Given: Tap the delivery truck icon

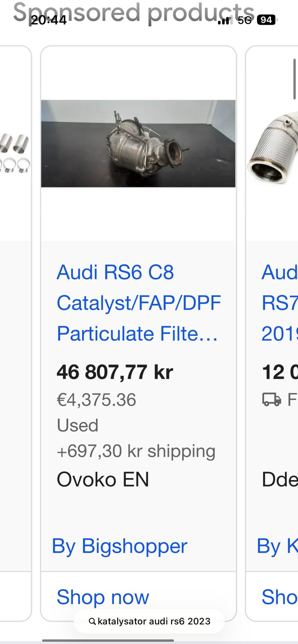Looking at the screenshot, I should 272,399.
